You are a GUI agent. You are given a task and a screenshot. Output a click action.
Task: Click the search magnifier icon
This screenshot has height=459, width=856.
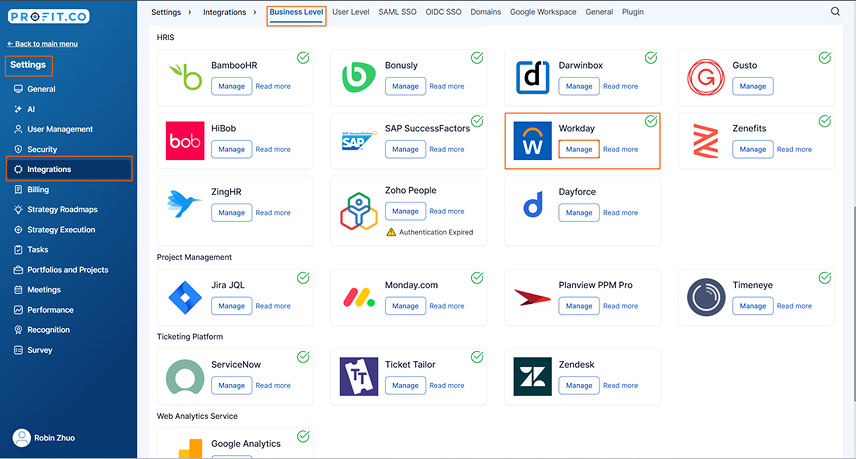click(835, 11)
